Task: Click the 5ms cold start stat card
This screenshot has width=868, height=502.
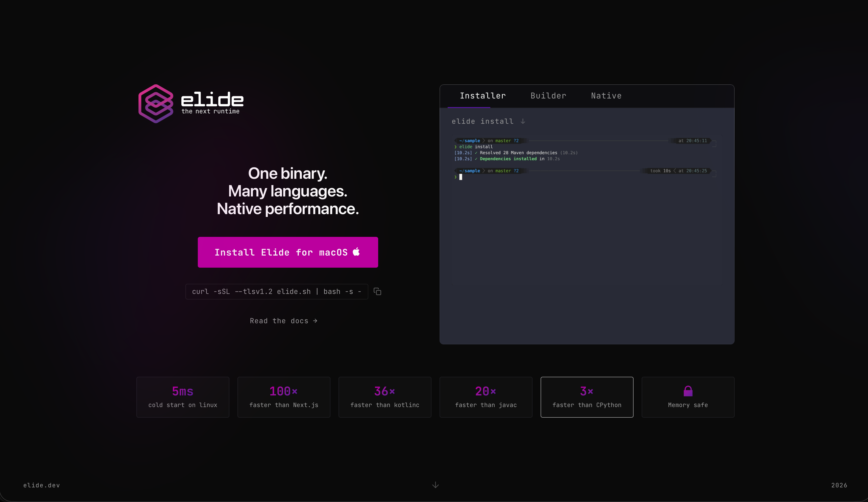Action: pos(183,397)
